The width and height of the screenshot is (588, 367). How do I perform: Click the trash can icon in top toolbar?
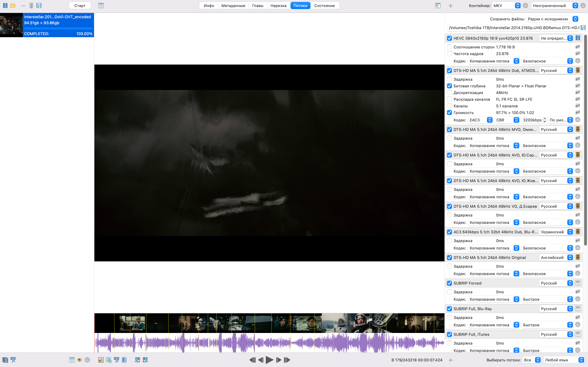pyautogui.click(x=31, y=6)
